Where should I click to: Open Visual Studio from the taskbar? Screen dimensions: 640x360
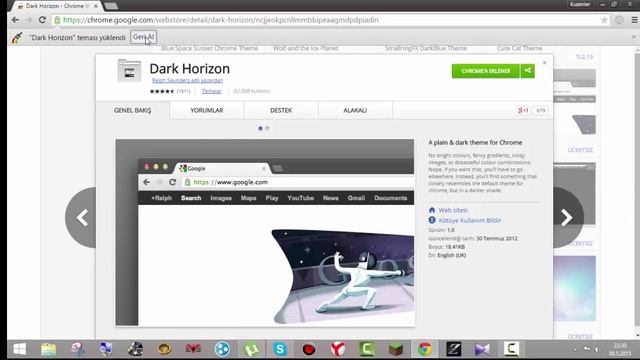[482, 349]
